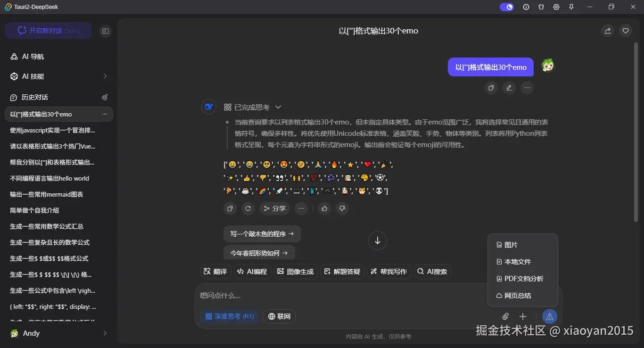Toggle dark mode in the title bar
Image resolution: width=644 pixels, height=348 pixels.
[506, 7]
